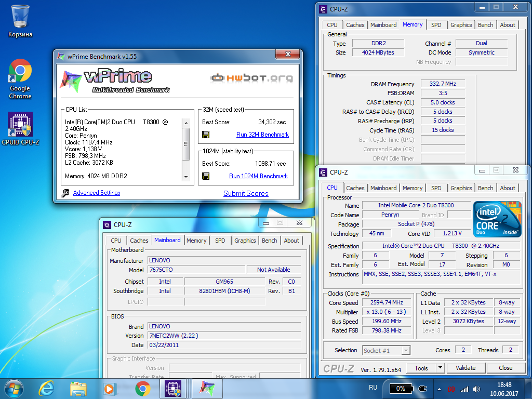Click the Tools button

pyautogui.click(x=421, y=368)
